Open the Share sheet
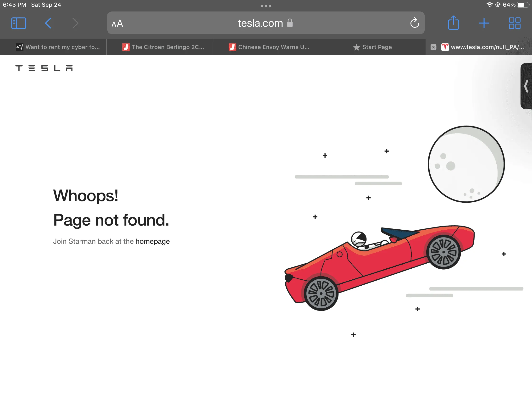This screenshot has width=532, height=399. click(x=453, y=23)
